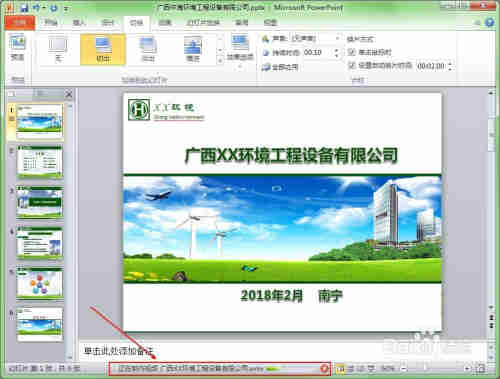Viewport: 500px width, 379px height.
Task: Click the main editing area's vertical scrollbar
Action: click(x=491, y=200)
